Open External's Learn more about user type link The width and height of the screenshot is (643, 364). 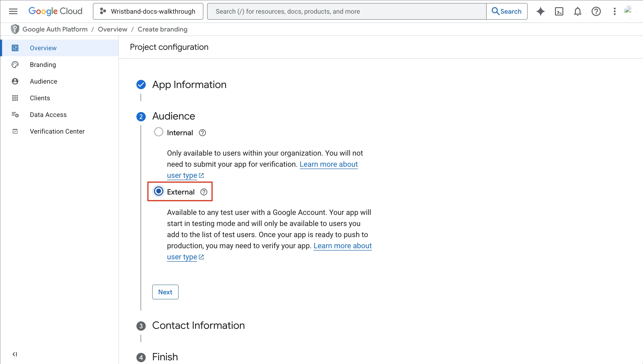pyautogui.click(x=269, y=251)
